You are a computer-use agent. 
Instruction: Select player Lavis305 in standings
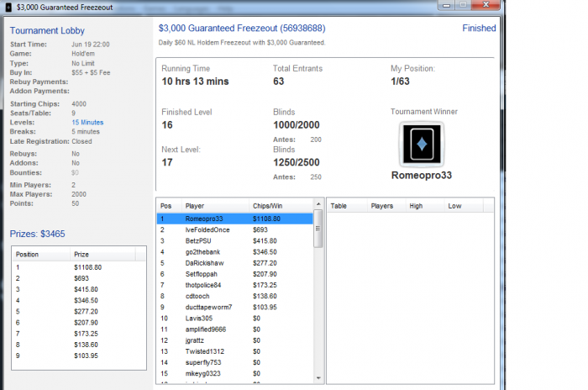234,319
